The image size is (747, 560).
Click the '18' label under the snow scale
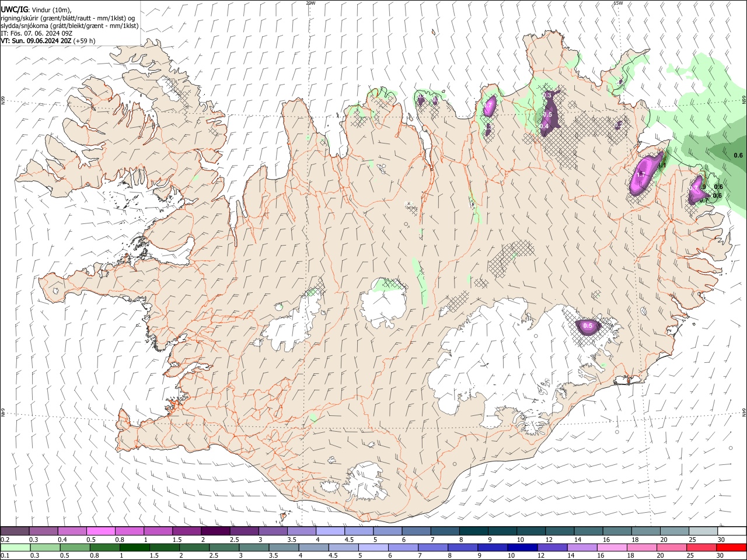(634, 540)
